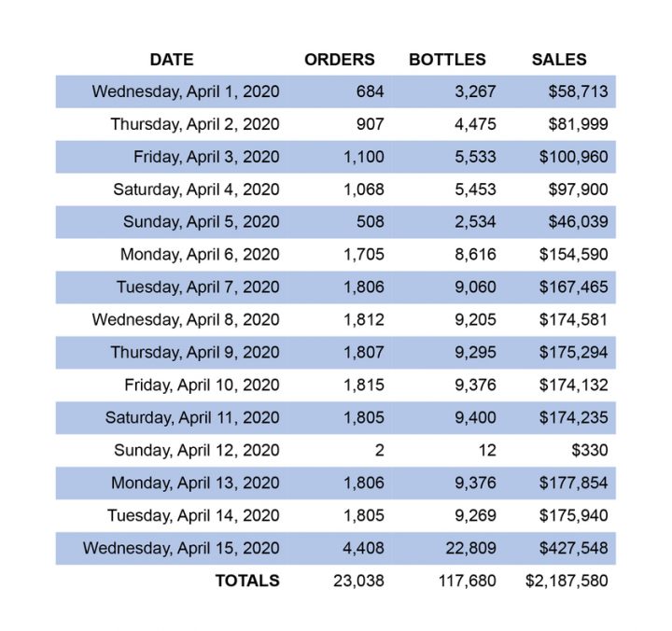Select the 5,453 bottles cell

pos(475,189)
